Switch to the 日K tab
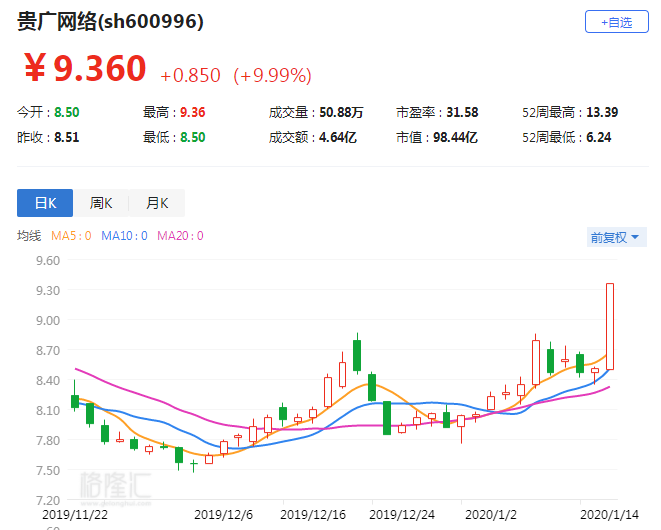661x530 pixels. pos(45,203)
